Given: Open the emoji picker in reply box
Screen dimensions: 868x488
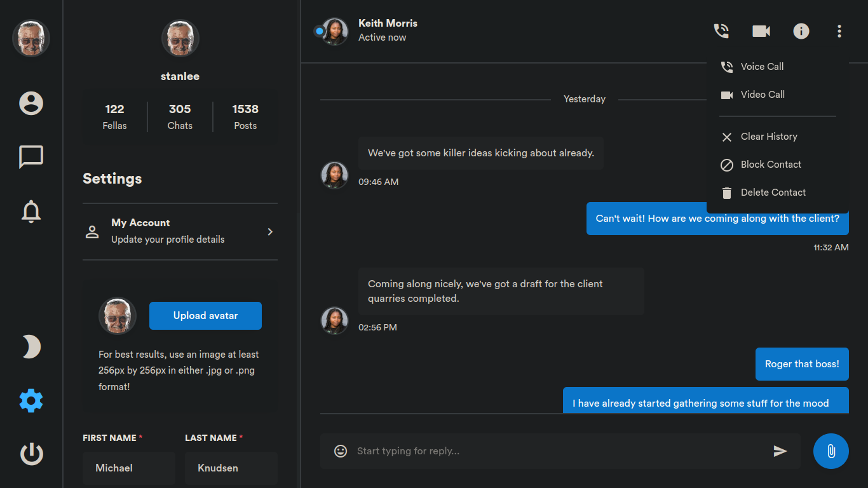Looking at the screenshot, I should (341, 451).
